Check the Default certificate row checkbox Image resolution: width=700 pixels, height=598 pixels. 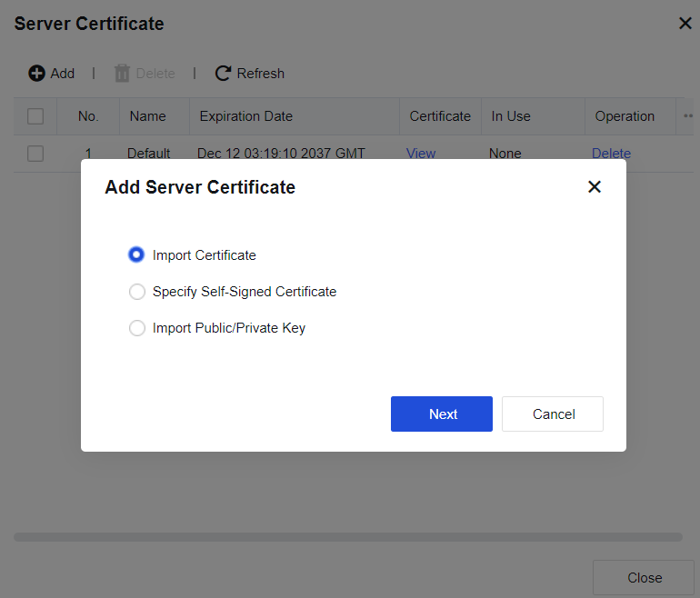click(x=35, y=154)
